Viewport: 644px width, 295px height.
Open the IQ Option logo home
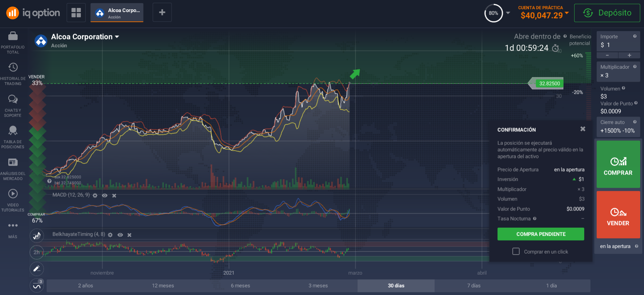coord(33,13)
